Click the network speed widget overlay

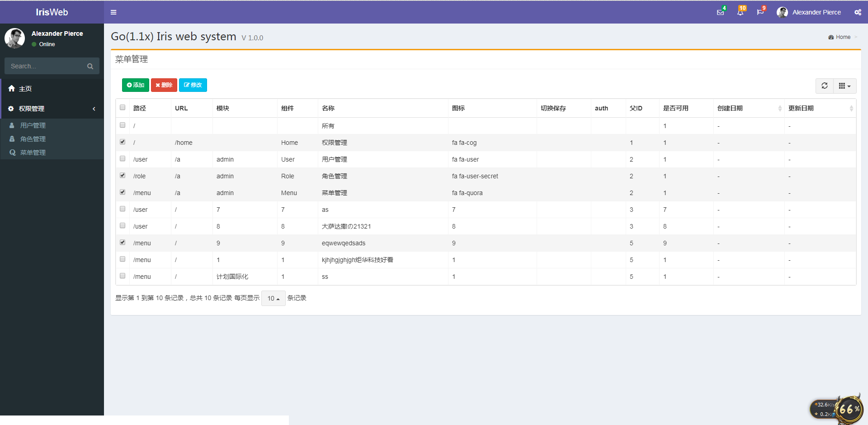coord(836,409)
